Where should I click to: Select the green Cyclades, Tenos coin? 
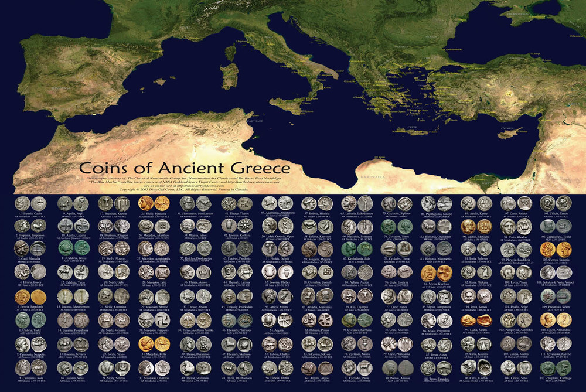[x=396, y=226]
